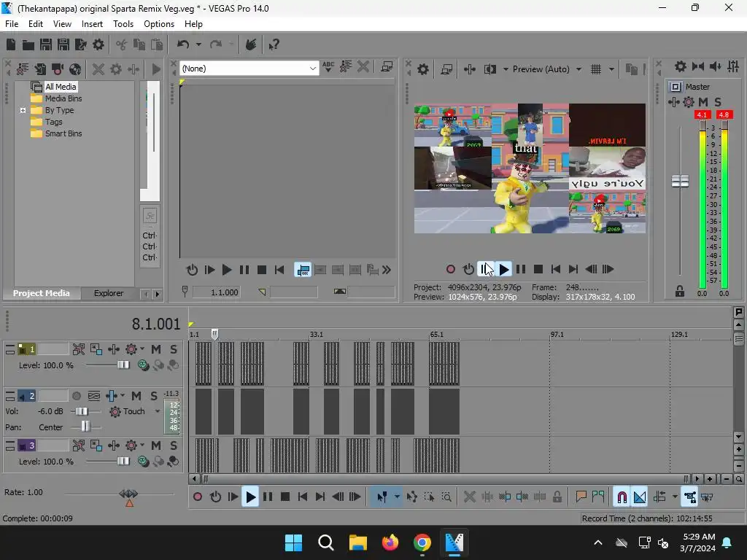
Task: Click Arm for Record on Track 2
Action: (x=76, y=396)
